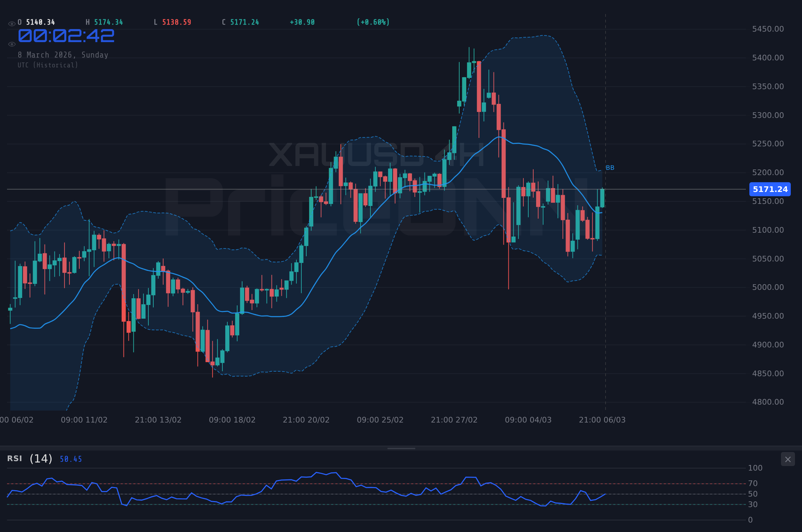
Task: Click the 5000.00 price axis label
Action: [768, 287]
